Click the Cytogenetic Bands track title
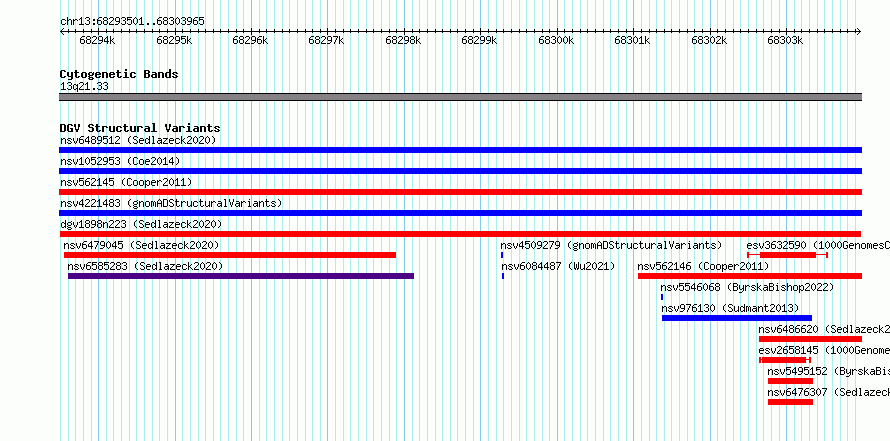The height and width of the screenshot is (441, 890). pos(119,74)
